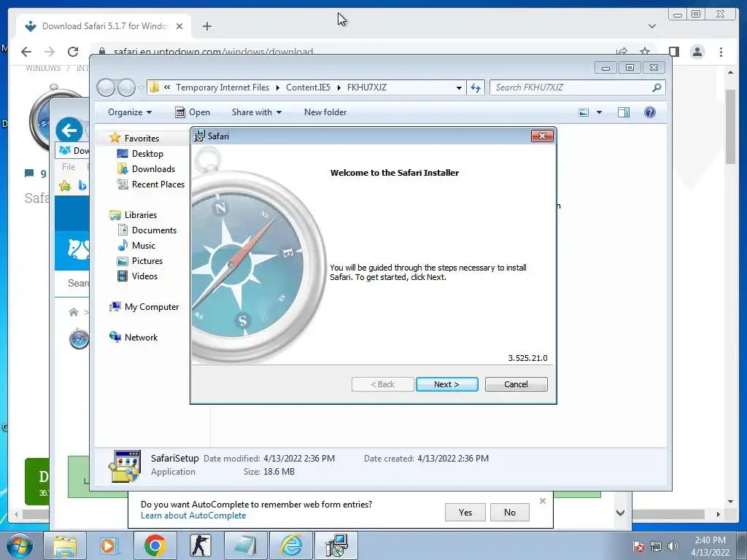Share this page from Chrome toolbar
The image size is (747, 560).
pos(622,52)
